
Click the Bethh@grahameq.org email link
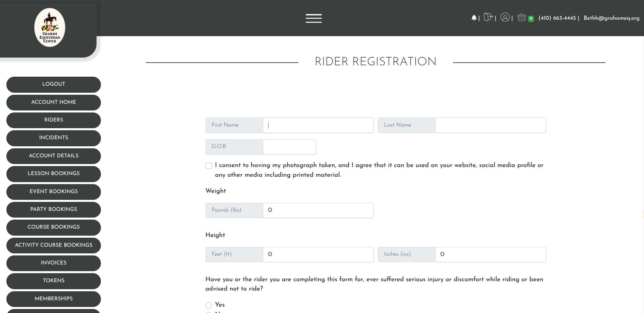tap(611, 18)
